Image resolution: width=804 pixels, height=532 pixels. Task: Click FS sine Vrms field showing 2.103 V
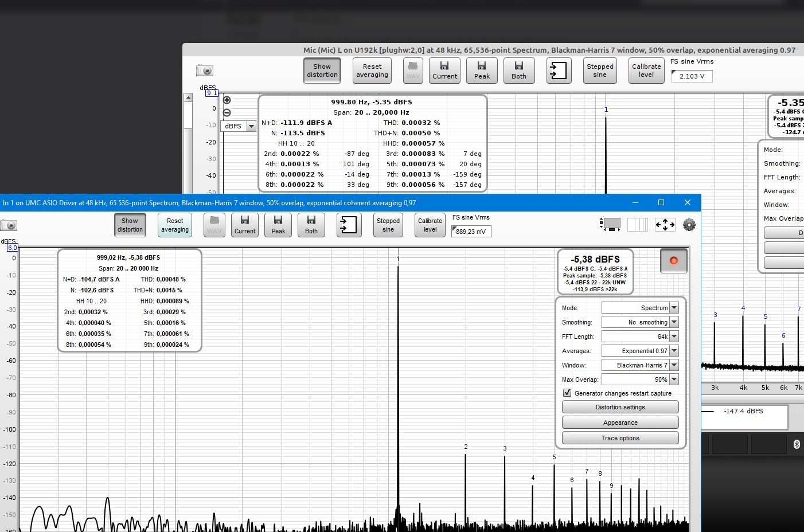(x=692, y=76)
